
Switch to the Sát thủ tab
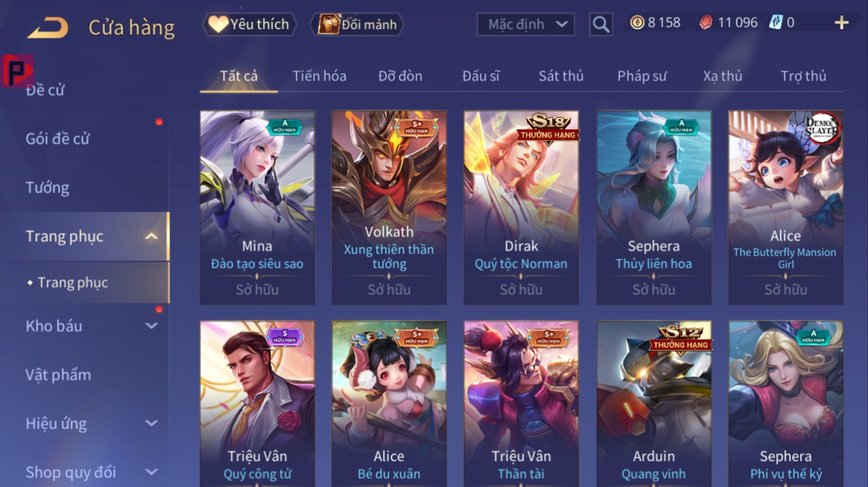[561, 76]
